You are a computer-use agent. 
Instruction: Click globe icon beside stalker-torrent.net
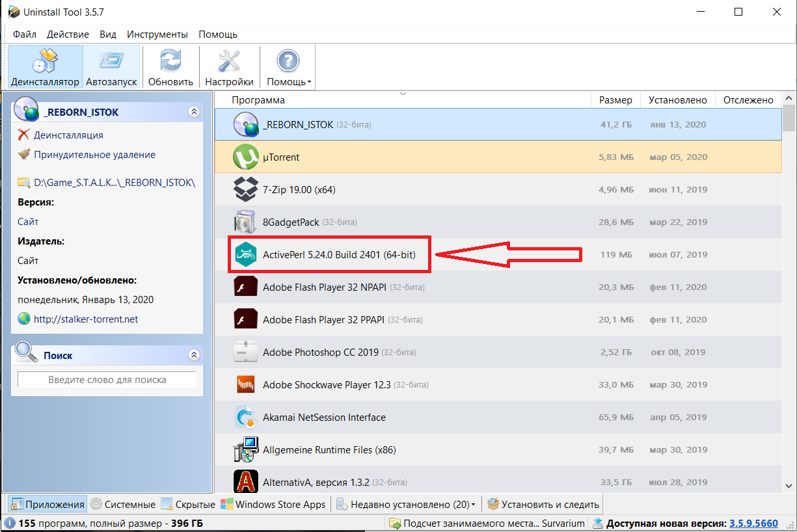click(24, 319)
